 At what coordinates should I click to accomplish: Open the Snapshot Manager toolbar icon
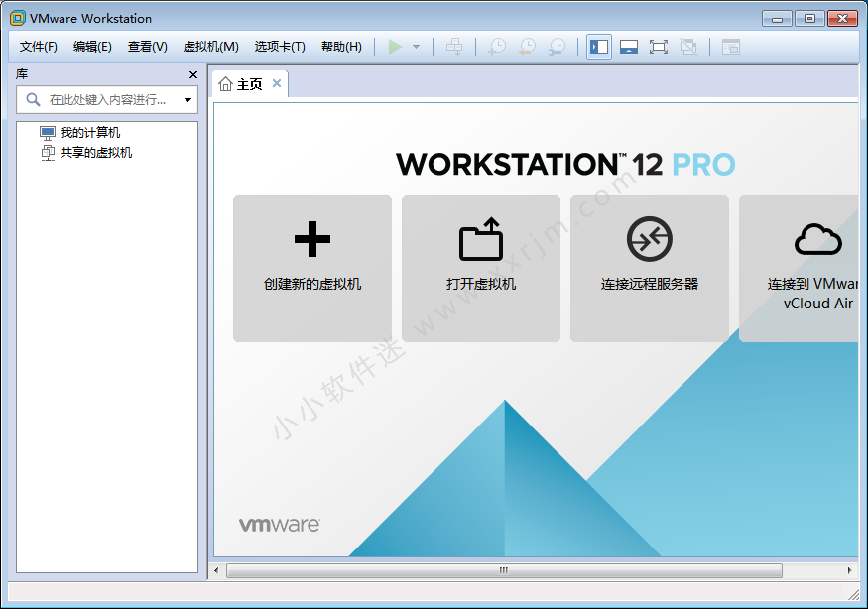click(x=557, y=47)
